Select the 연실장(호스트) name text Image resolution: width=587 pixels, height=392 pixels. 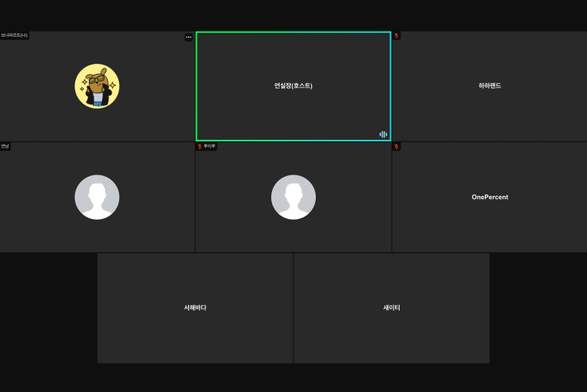click(293, 86)
